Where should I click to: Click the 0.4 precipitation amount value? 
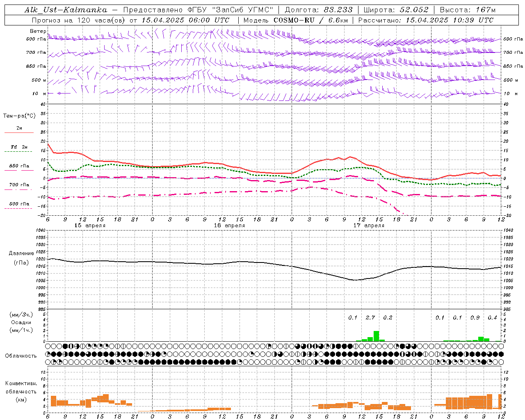[492, 318]
